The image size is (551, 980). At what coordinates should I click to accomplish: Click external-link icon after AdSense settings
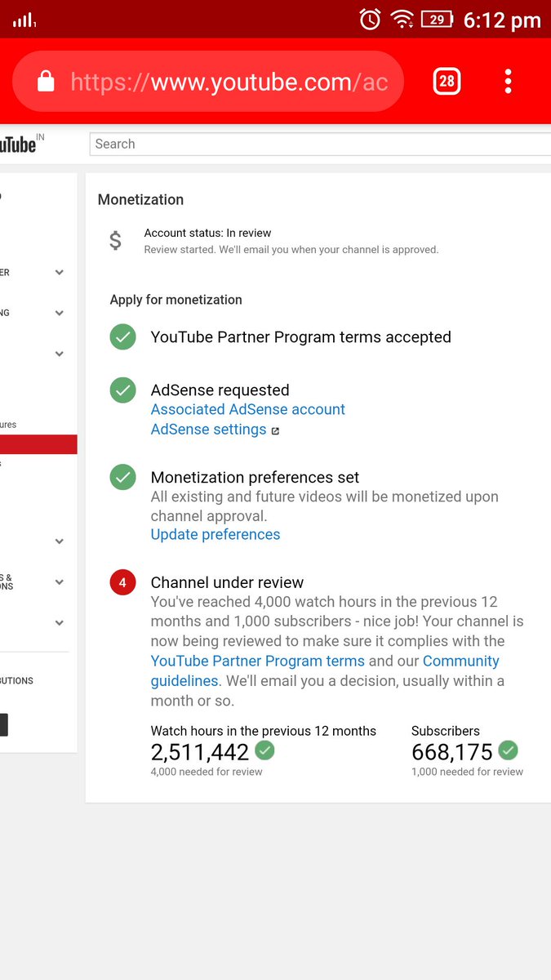pos(275,431)
